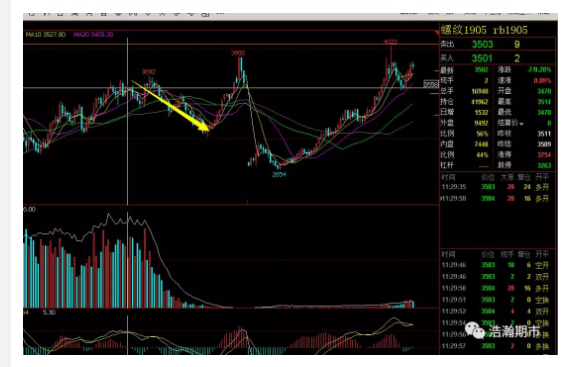
Task: Click the 昨结 previous settlement value 3509
Action: tap(544, 144)
